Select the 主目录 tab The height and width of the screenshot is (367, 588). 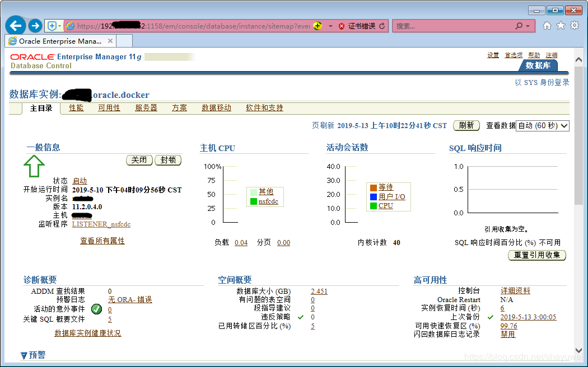point(41,108)
